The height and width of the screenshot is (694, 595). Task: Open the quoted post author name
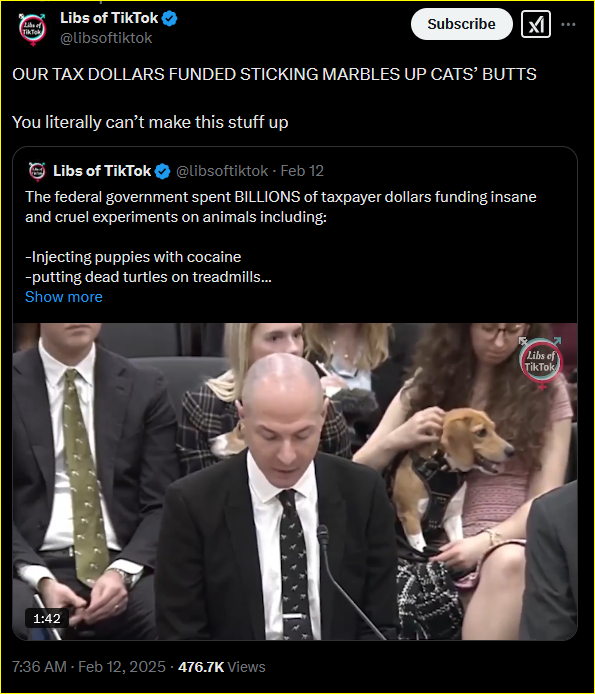(x=102, y=171)
